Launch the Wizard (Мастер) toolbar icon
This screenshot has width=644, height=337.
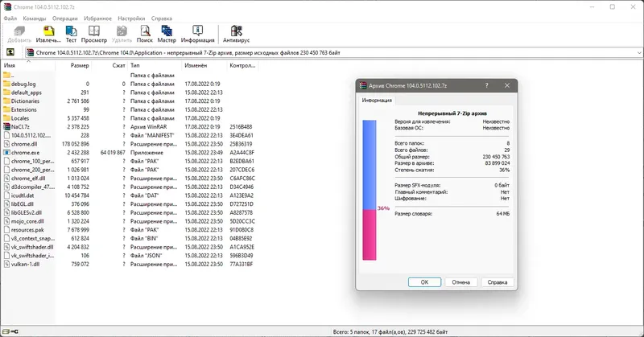click(x=167, y=31)
